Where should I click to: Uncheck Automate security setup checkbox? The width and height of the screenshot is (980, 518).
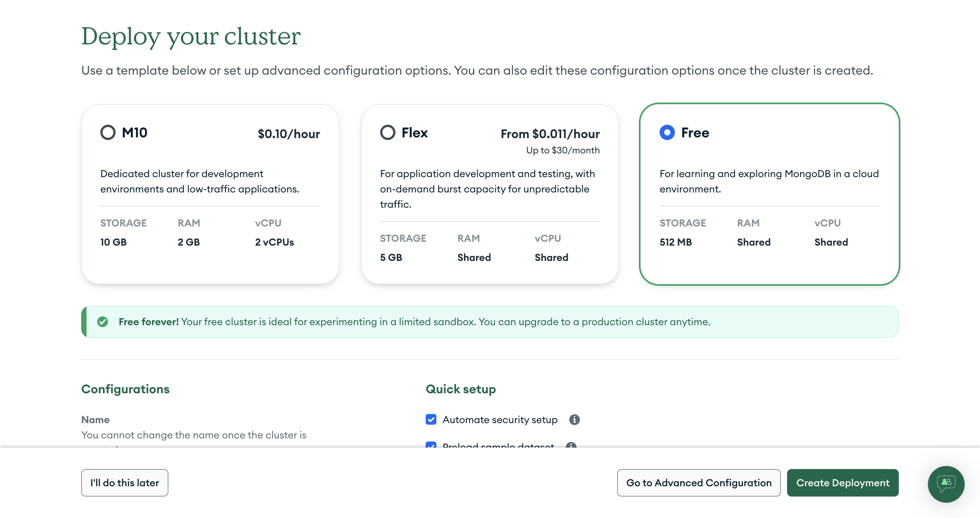point(431,419)
